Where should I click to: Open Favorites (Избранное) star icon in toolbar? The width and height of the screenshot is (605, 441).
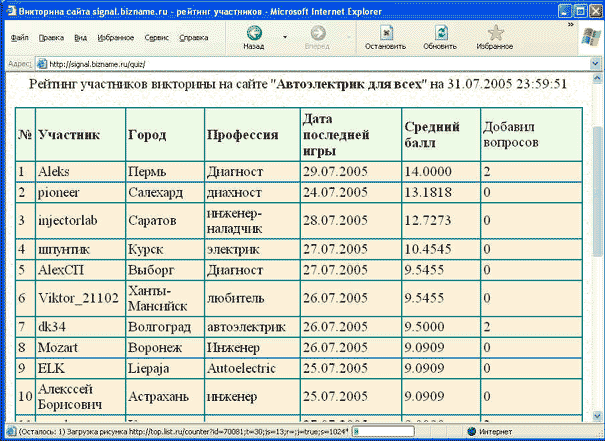[x=495, y=33]
